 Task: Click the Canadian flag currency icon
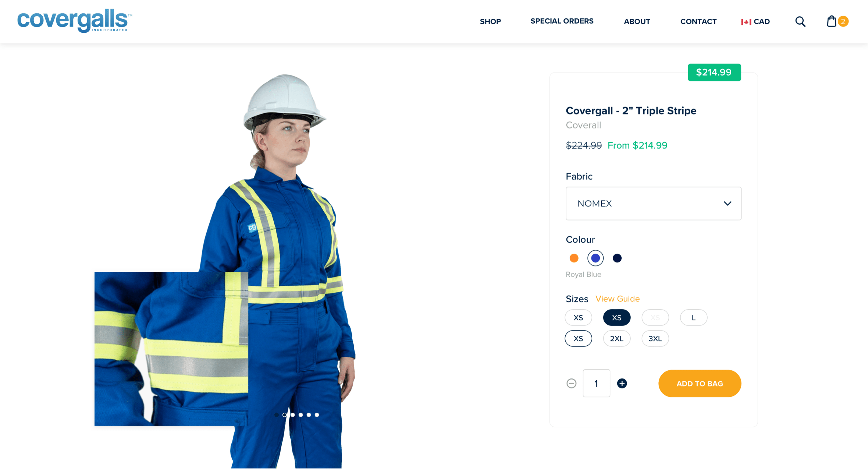(x=746, y=21)
